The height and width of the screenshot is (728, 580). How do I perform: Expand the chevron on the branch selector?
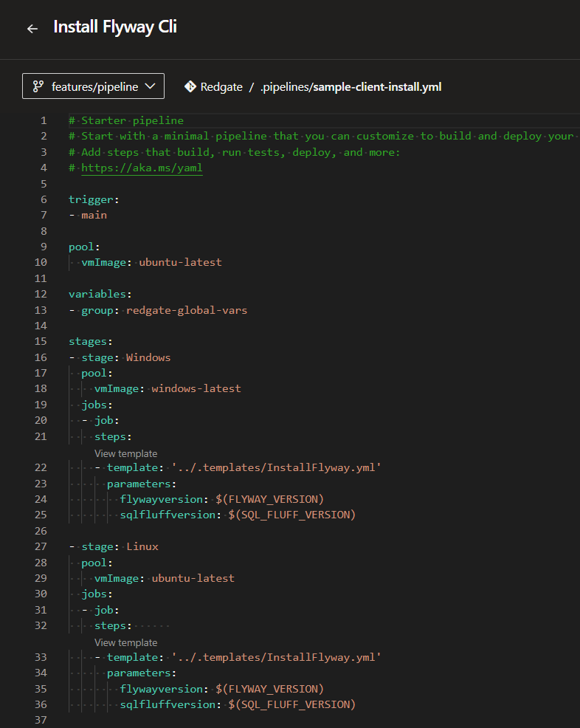[151, 86]
